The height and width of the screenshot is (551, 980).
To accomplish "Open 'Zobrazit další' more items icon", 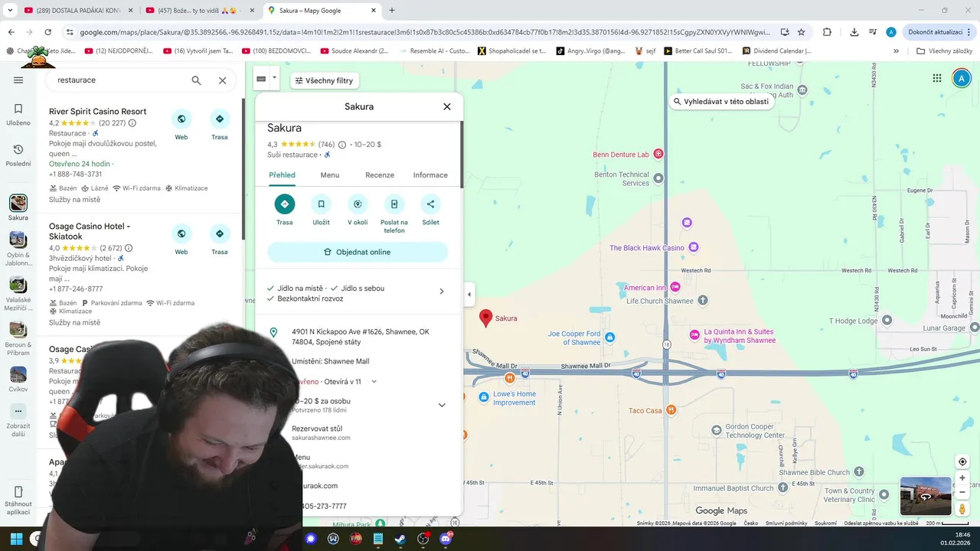I will coord(18,411).
